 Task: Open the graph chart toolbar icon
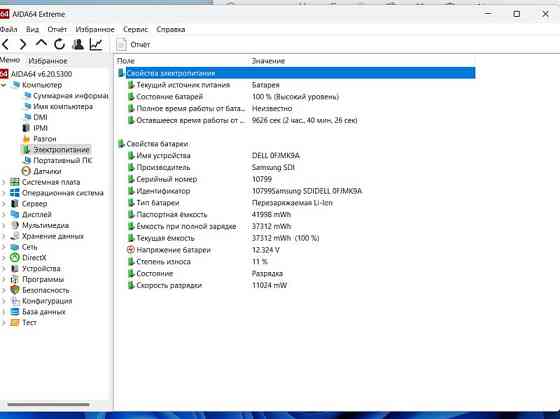pyautogui.click(x=96, y=44)
